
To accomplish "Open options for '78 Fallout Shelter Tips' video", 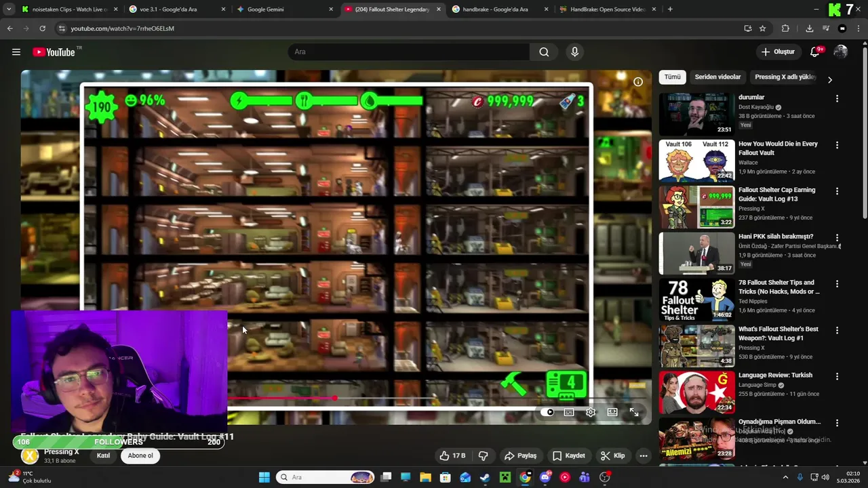I will (837, 284).
